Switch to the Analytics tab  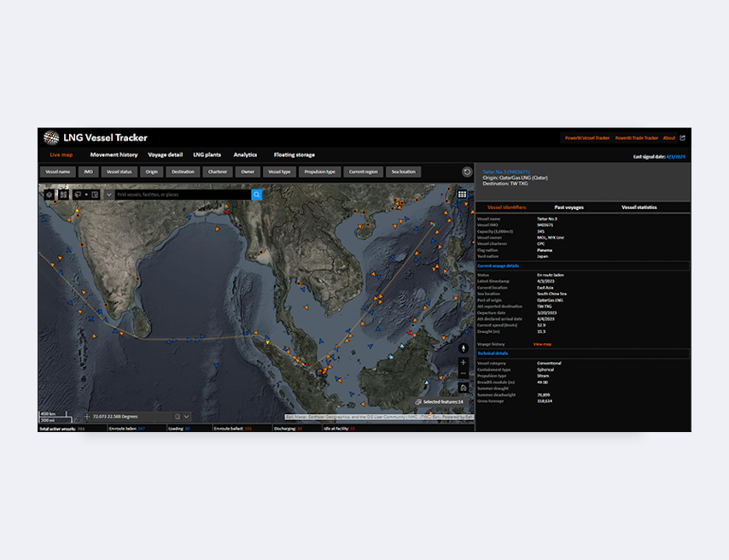point(245,155)
